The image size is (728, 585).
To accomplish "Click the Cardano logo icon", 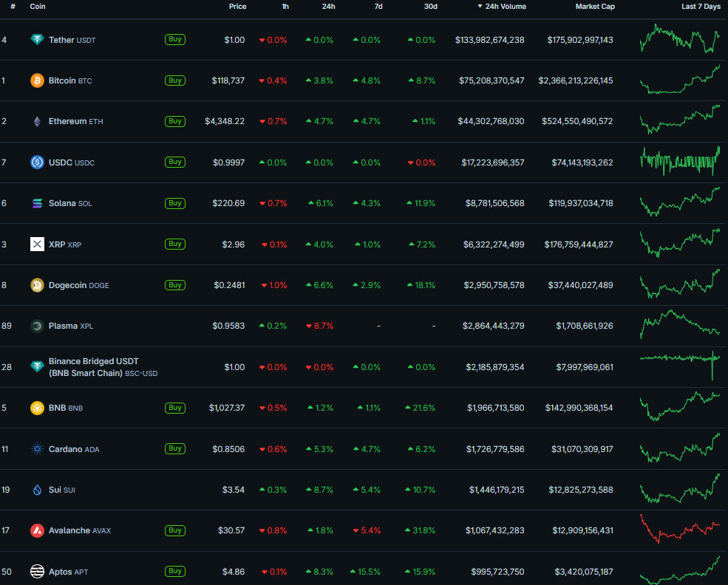I will tap(37, 449).
